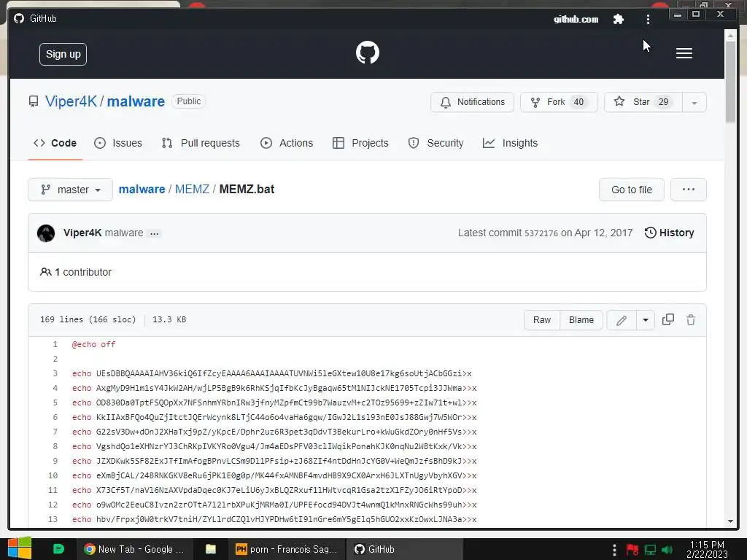Fork the repository with Fork button
This screenshot has width=747, height=560.
559,102
